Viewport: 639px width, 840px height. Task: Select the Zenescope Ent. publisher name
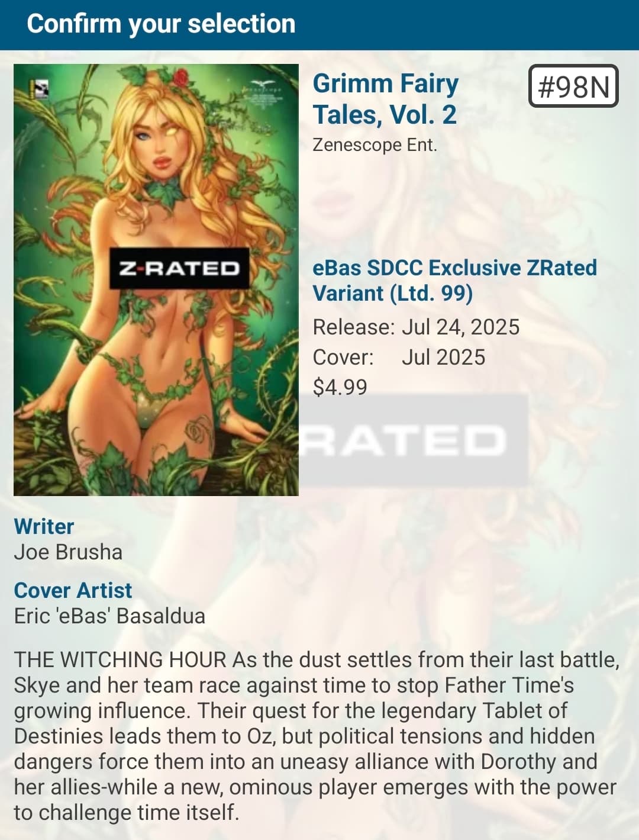click(375, 145)
